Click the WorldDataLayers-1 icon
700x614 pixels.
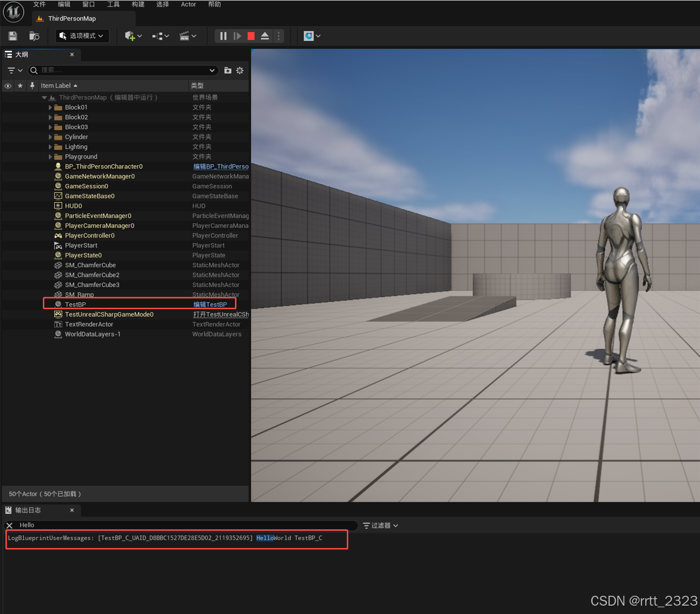[x=58, y=334]
